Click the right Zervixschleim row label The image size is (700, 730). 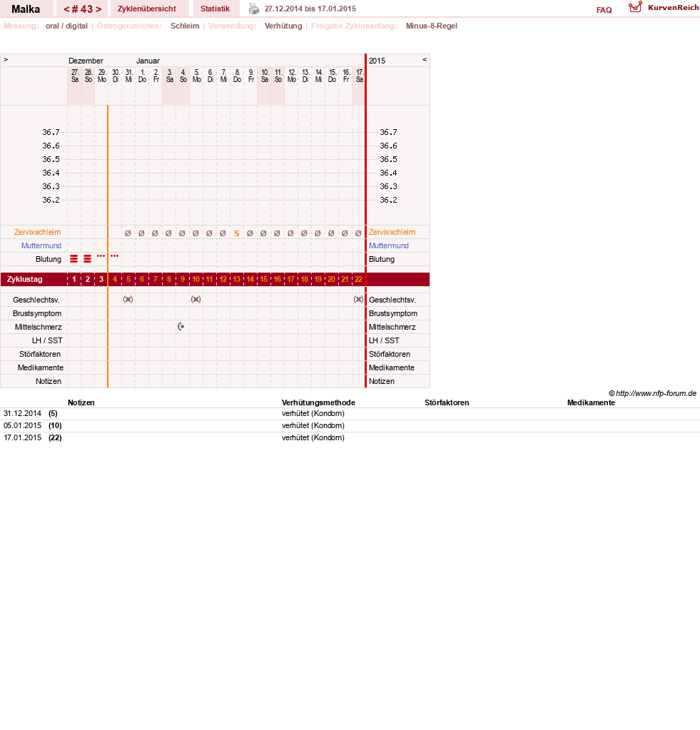(x=392, y=232)
